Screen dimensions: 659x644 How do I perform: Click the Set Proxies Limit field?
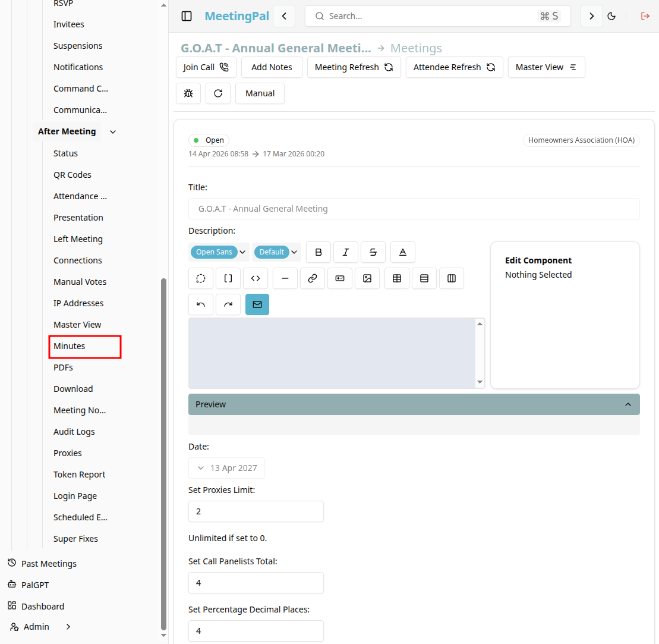point(256,511)
